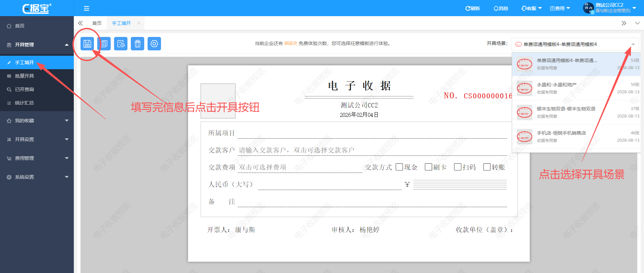Switch to the 首页 tab
The height and width of the screenshot is (273, 644).
tap(97, 23)
